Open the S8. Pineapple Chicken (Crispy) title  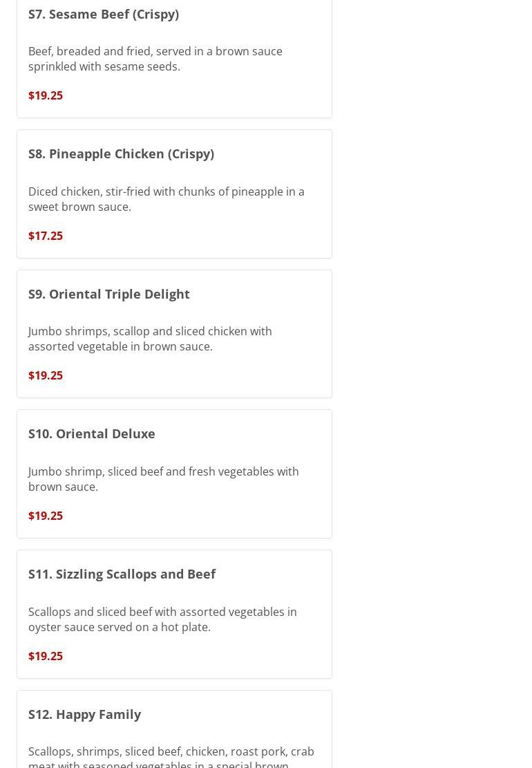coord(121,153)
